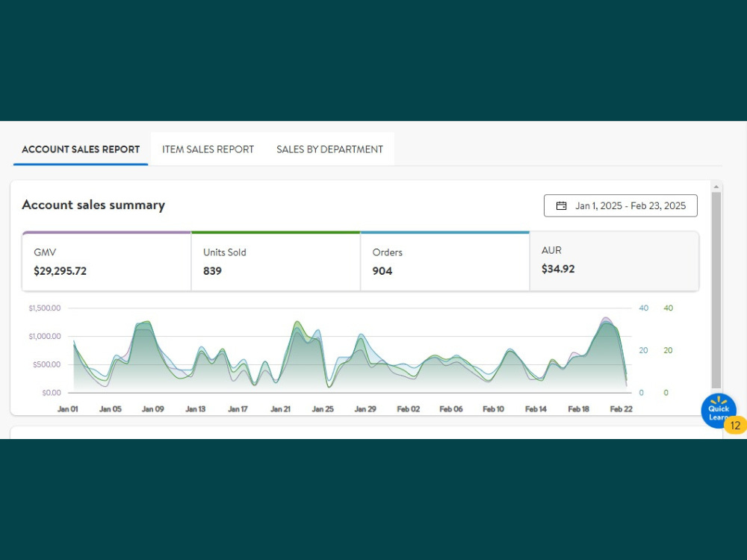Open the Item Sales Report tab
This screenshot has width=747, height=560.
pos(208,149)
